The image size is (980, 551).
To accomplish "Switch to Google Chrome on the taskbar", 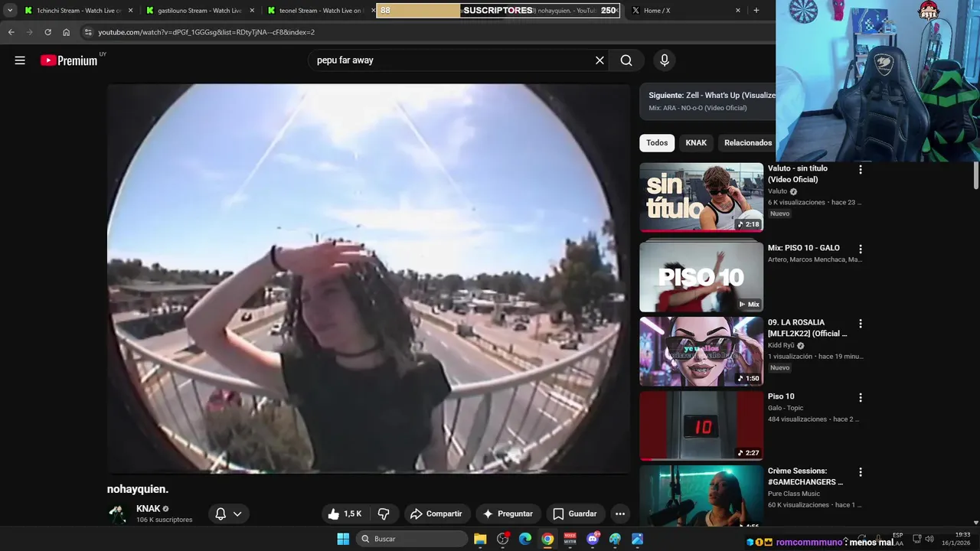I will click(547, 539).
